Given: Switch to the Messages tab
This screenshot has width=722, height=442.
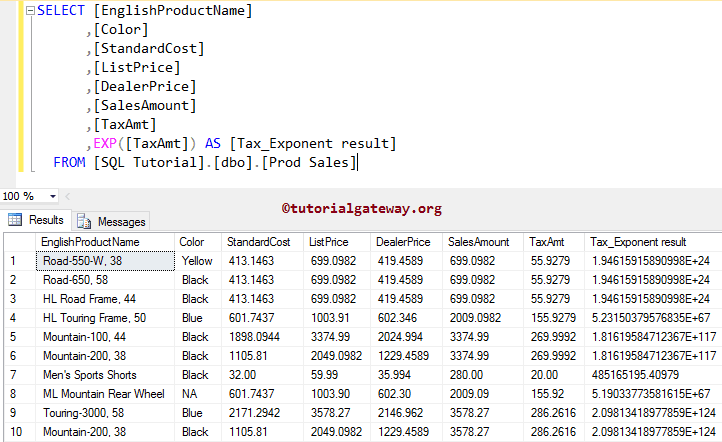Looking at the screenshot, I should [111, 221].
